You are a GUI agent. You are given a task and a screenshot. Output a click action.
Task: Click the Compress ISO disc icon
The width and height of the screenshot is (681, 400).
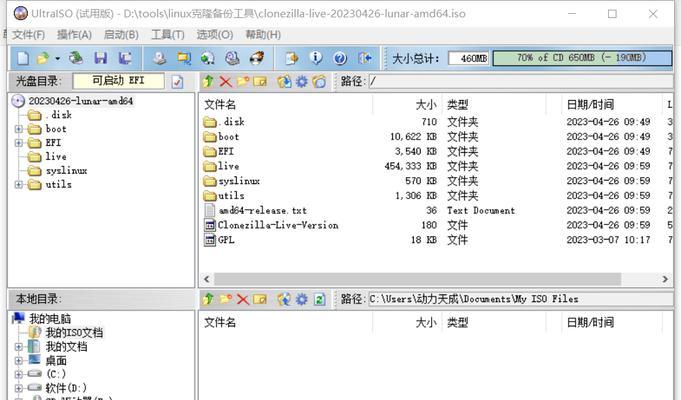pos(208,58)
